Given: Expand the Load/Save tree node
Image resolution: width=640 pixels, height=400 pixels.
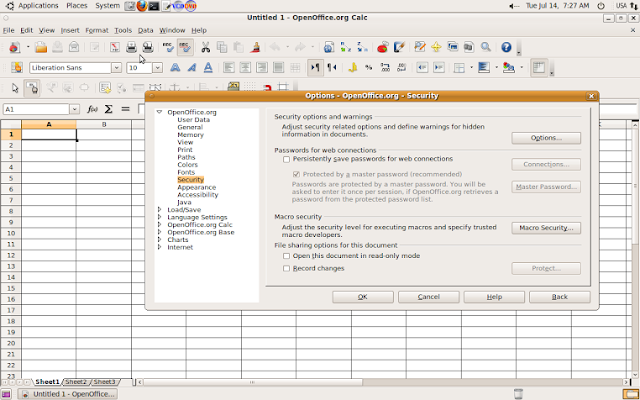Looking at the screenshot, I should coord(159,209).
